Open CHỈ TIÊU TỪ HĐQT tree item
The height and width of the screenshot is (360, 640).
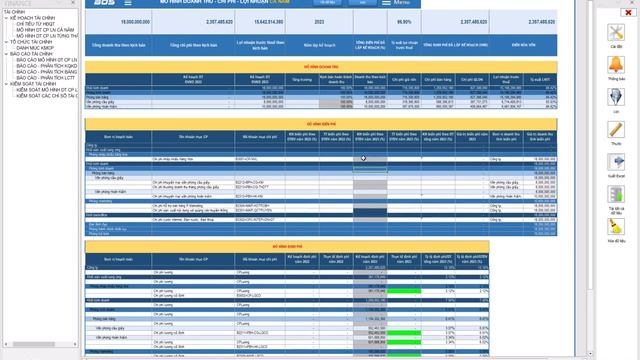(x=36, y=24)
